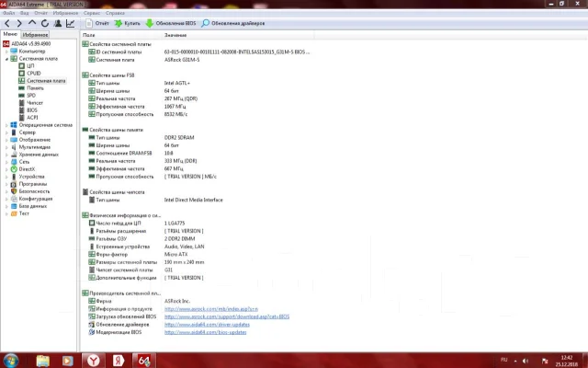Screen dimensions: 588x368
Task: Open the Сервис menu
Action: click(92, 13)
